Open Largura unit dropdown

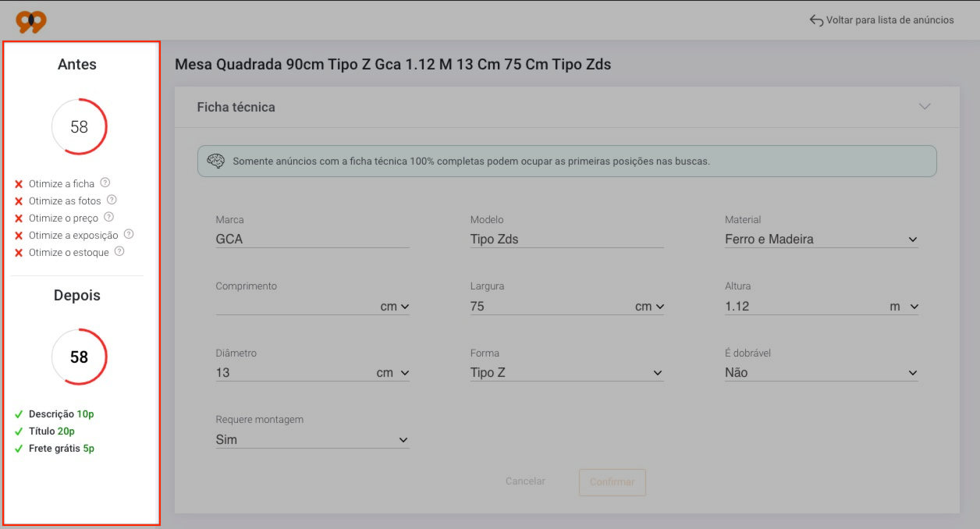click(x=649, y=307)
